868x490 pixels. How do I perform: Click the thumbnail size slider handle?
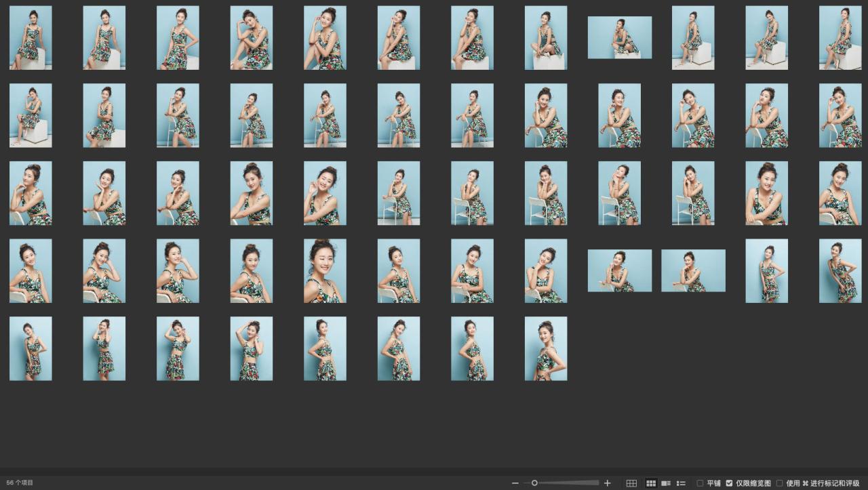(534, 483)
